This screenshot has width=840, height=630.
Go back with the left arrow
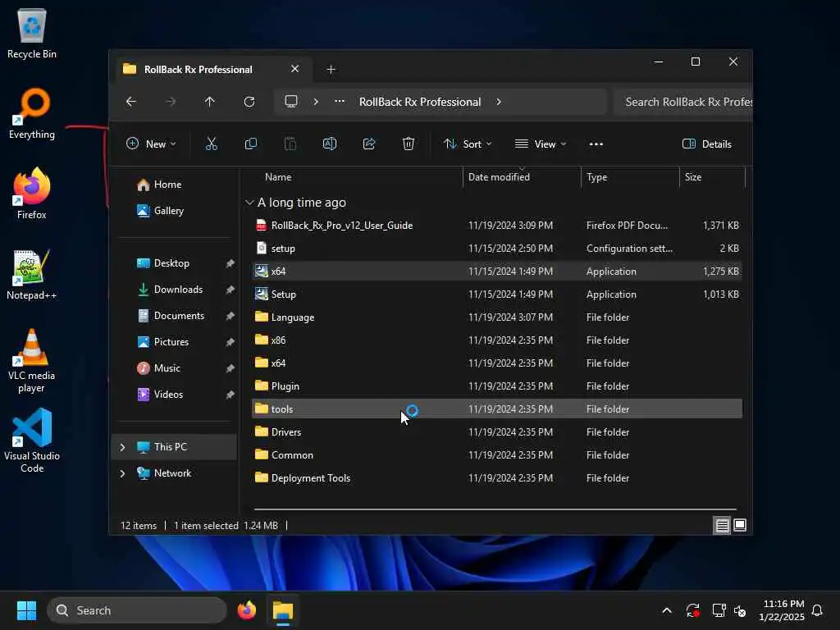pyautogui.click(x=131, y=102)
